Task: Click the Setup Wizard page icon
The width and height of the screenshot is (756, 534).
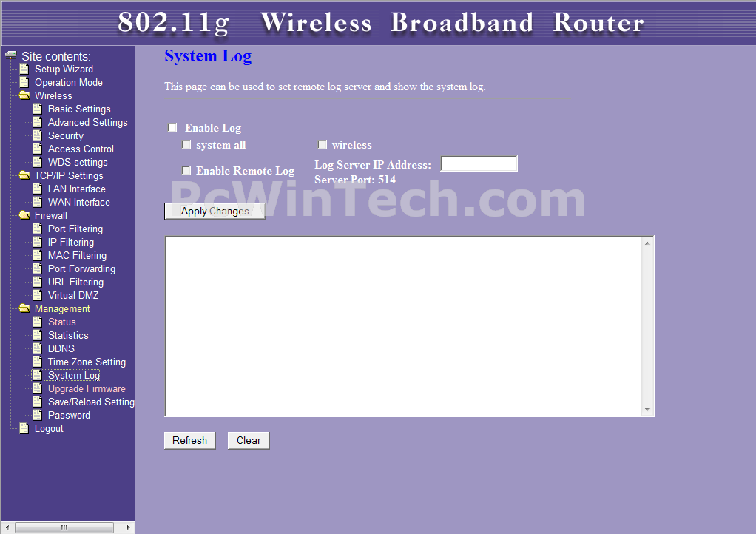Action: pos(24,69)
